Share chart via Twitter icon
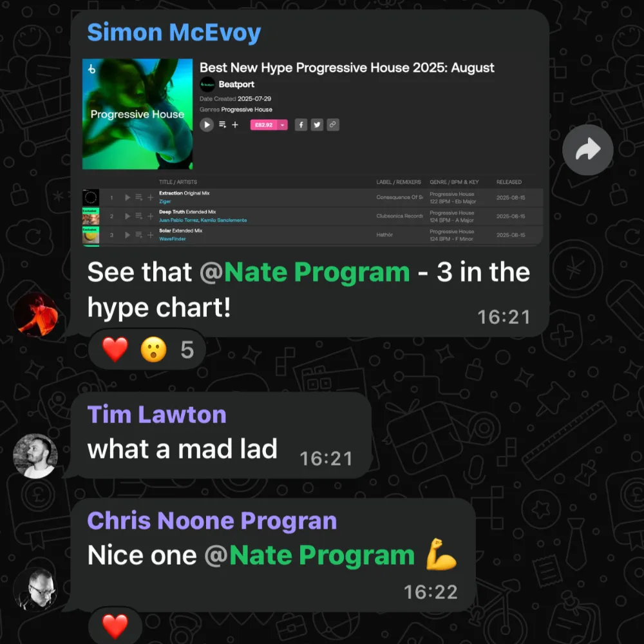The image size is (644, 644). pos(317,125)
